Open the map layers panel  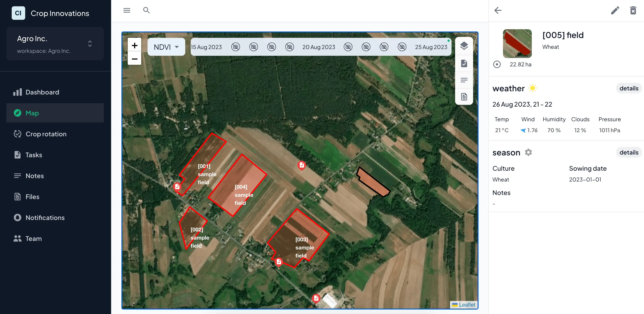click(464, 46)
